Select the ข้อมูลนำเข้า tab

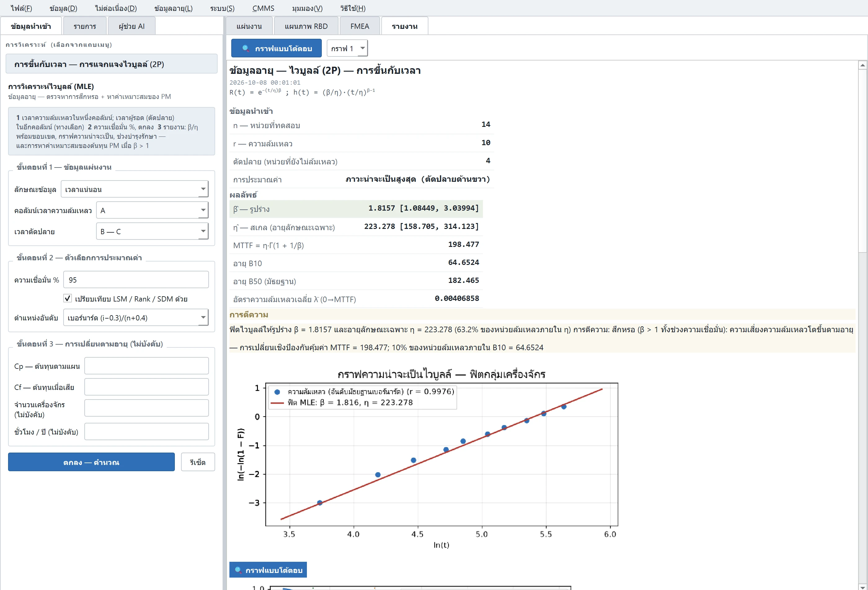coord(31,26)
